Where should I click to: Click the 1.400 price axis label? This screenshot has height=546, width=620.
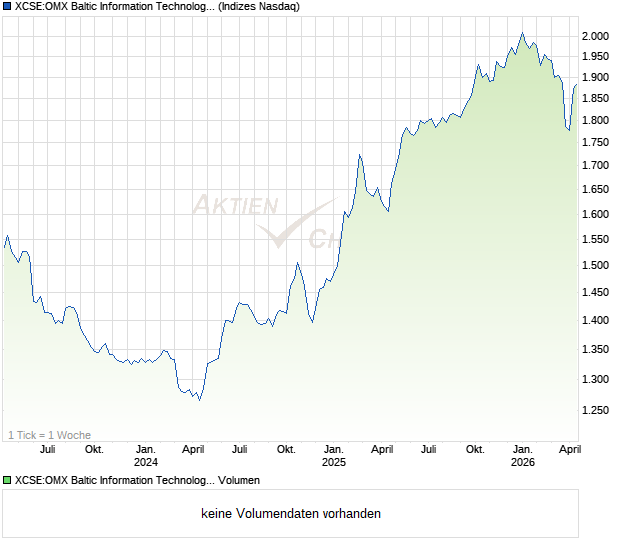pos(595,320)
